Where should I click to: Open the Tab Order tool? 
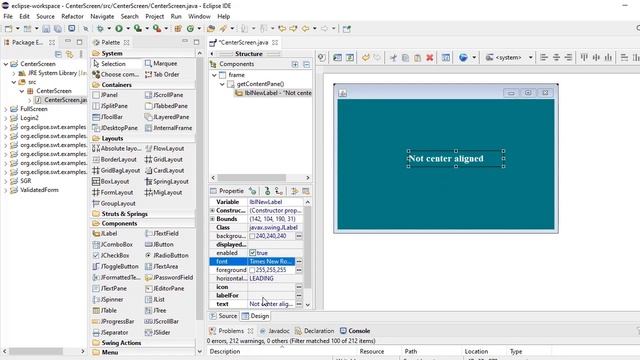[x=162, y=75]
